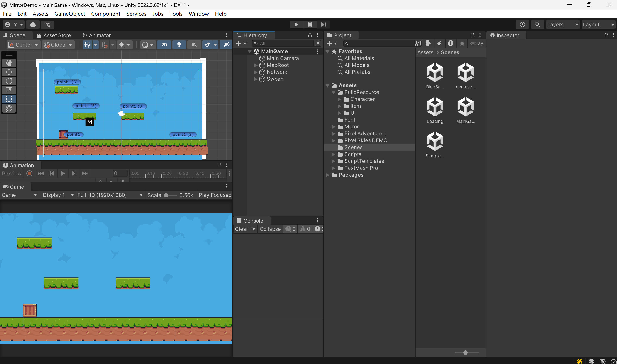Screen dimensions: 617x364
Task: Select the Rect transform tool
Action: click(x=9, y=99)
